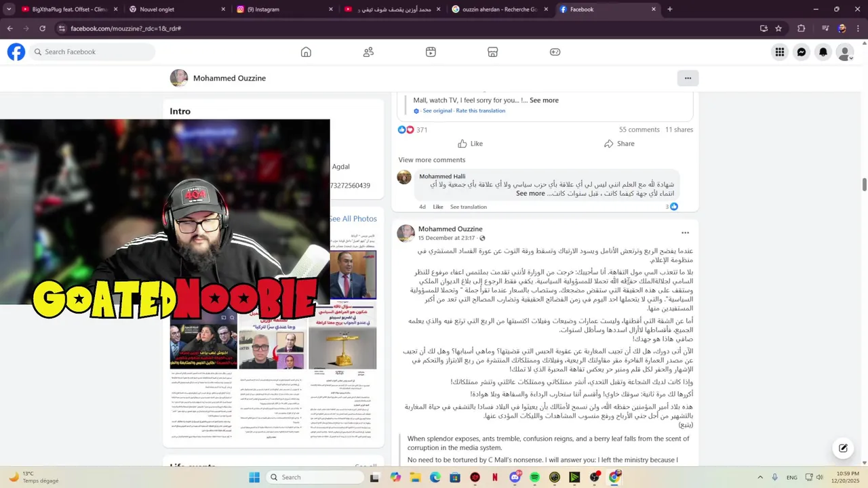Image resolution: width=868 pixels, height=488 pixels.
Task: Go back to previous page
Action: 9,28
